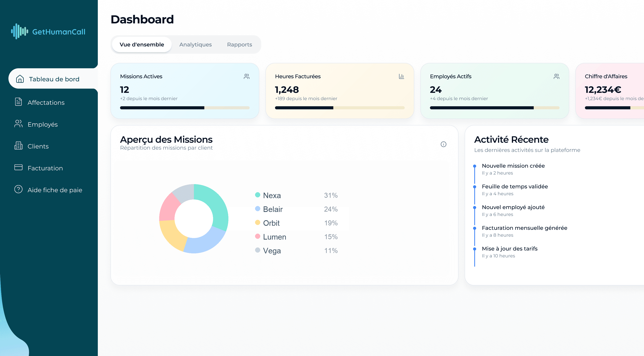Click the Employés Actifs value 24

click(x=436, y=90)
